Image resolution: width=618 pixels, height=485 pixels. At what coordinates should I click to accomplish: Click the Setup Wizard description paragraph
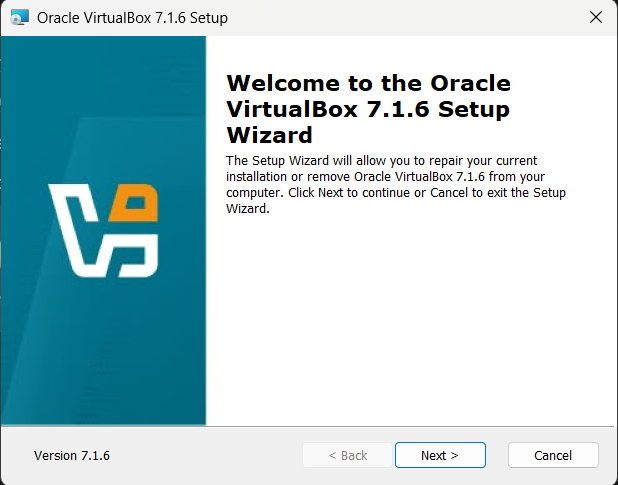[395, 185]
